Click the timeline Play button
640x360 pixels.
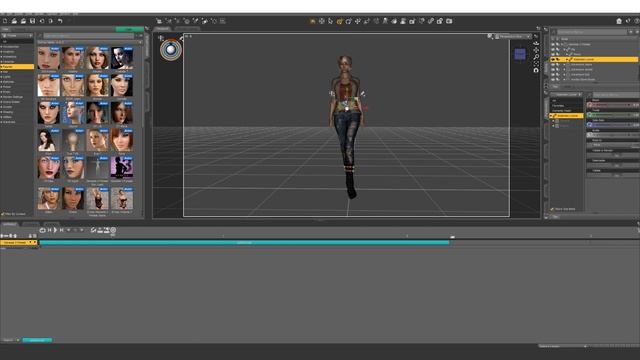56,230
